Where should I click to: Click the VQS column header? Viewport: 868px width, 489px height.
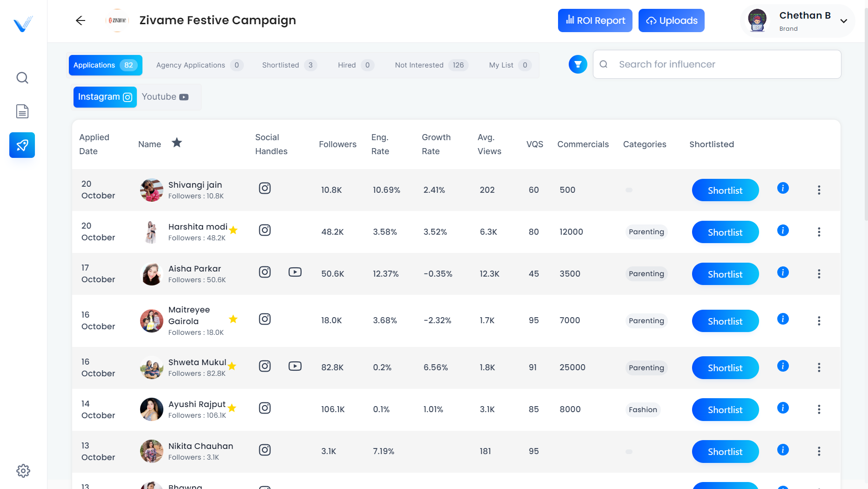535,144
